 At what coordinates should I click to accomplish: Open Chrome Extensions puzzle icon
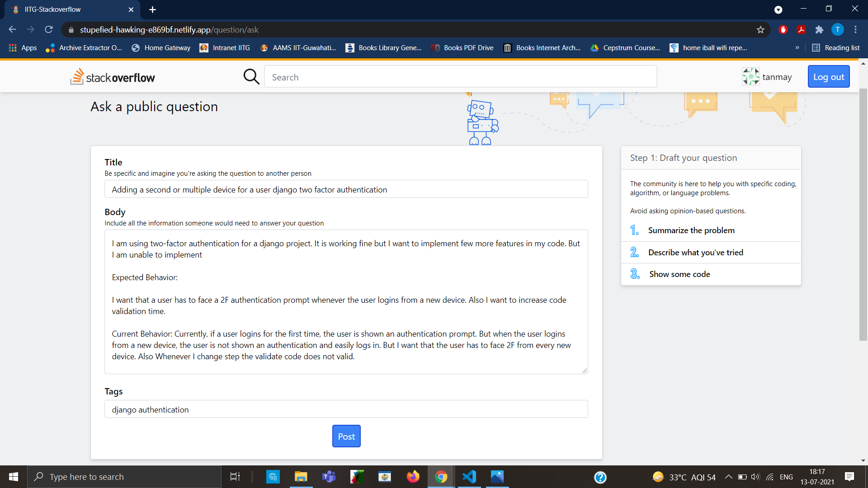pos(819,30)
